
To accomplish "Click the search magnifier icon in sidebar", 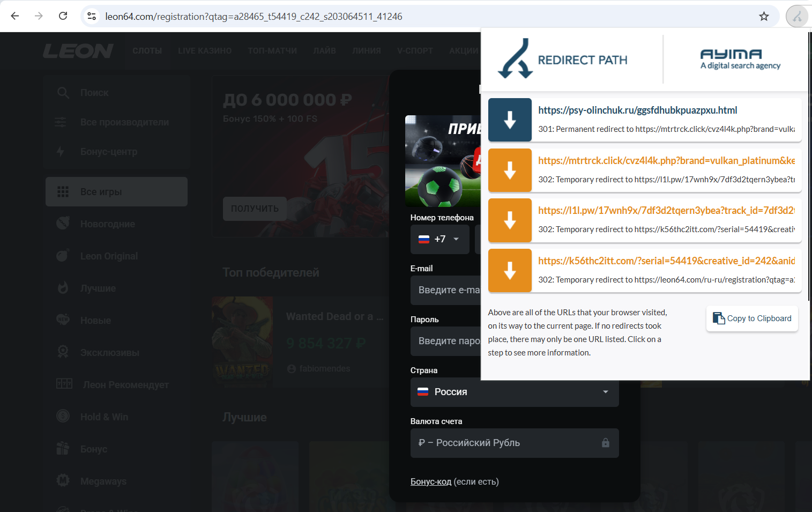I will click(63, 93).
